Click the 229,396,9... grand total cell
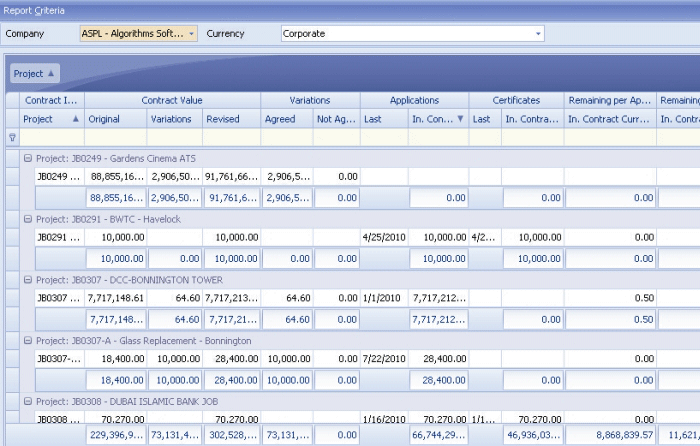The image size is (700, 446). 116,435
